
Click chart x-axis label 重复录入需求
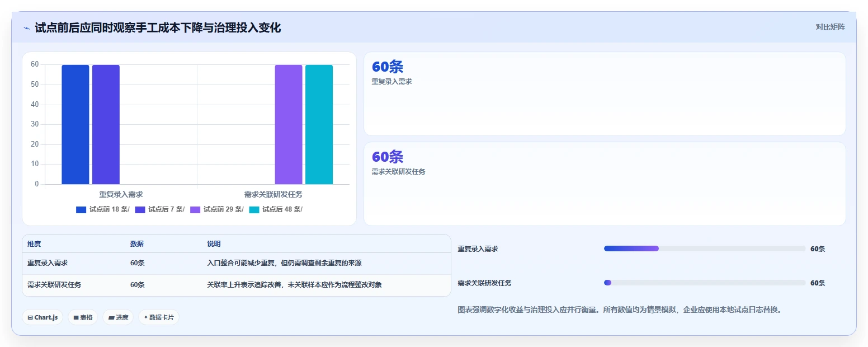tap(121, 194)
